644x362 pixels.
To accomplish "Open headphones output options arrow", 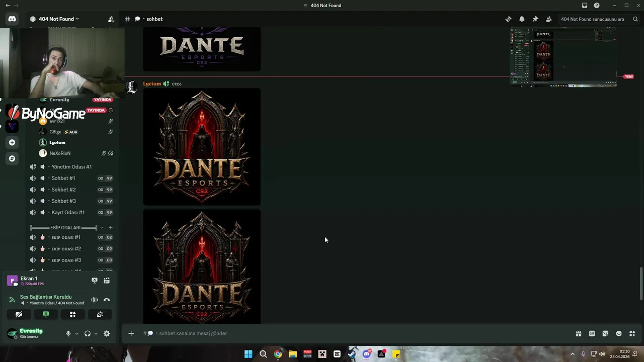I will point(96,333).
